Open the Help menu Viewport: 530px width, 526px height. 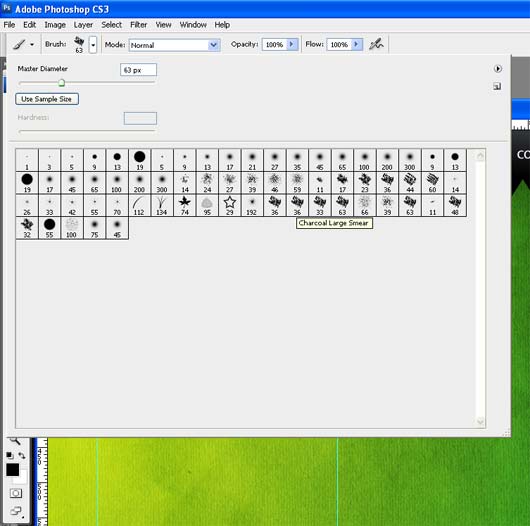click(222, 25)
